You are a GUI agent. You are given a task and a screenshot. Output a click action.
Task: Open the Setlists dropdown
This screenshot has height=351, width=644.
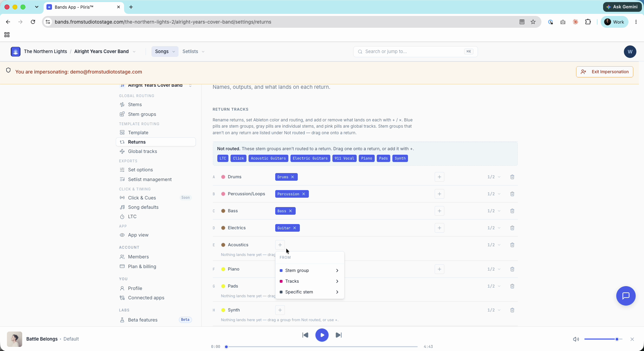tap(193, 52)
